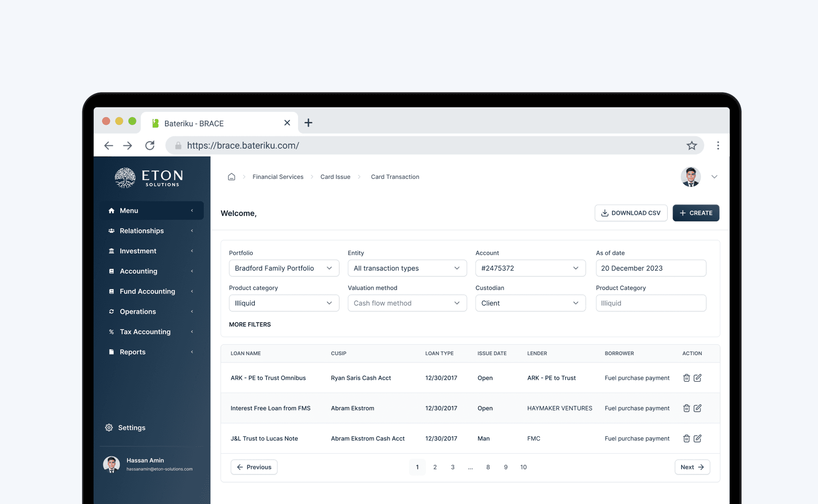
Task: Click Hassan Amin avatar in sidebar
Action: pyautogui.click(x=111, y=464)
